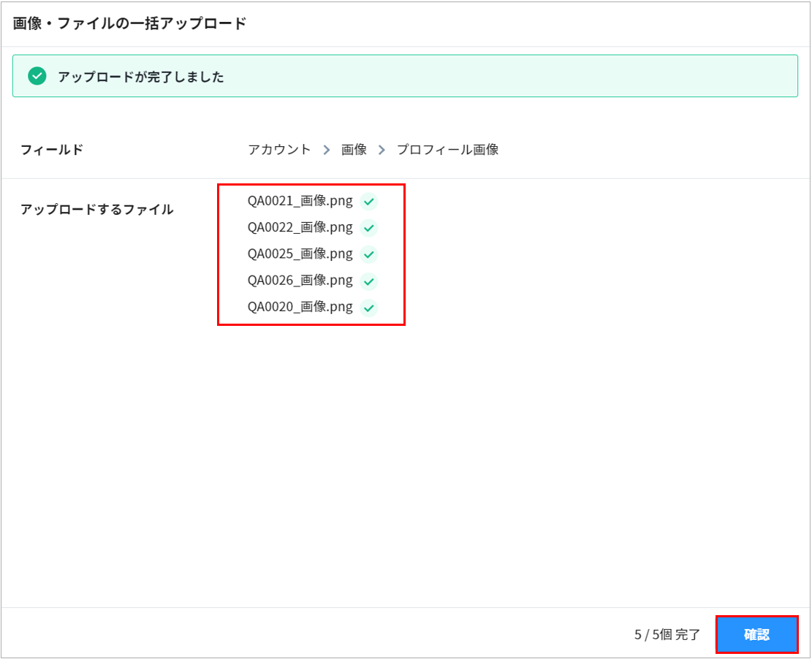Click the file name QA0021_画像.png
Image resolution: width=812 pixels, height=659 pixels.
tap(300, 202)
